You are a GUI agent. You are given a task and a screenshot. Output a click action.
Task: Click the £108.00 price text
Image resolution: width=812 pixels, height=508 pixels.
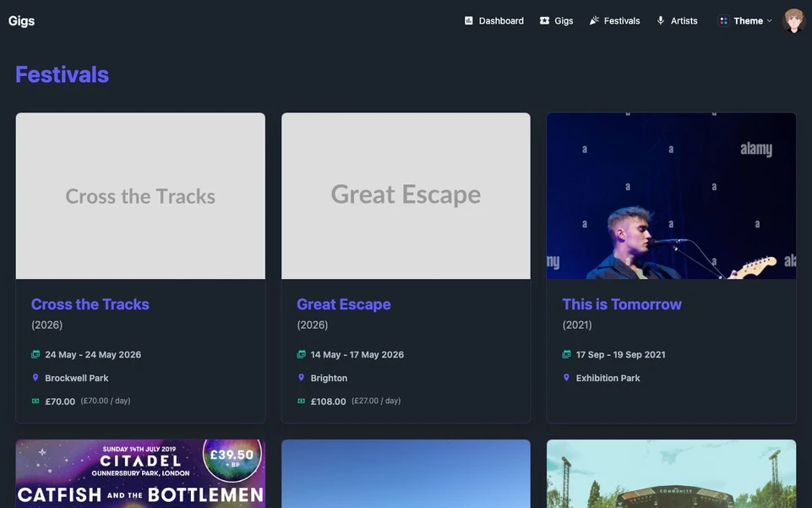[x=329, y=401]
